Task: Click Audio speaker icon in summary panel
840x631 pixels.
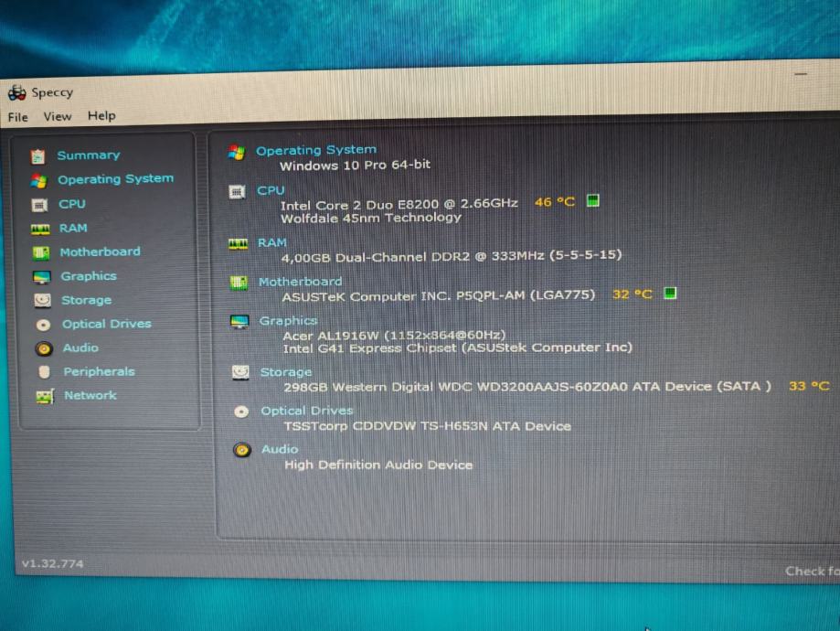Action: (x=242, y=450)
